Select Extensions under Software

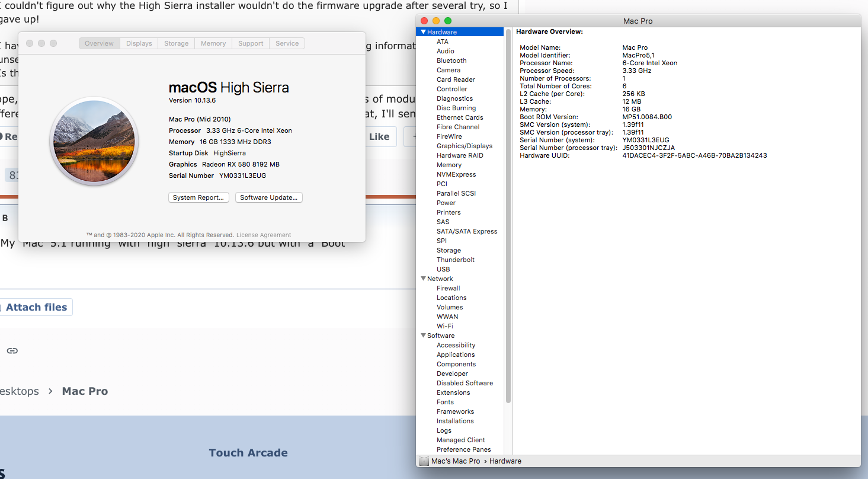tap(453, 392)
